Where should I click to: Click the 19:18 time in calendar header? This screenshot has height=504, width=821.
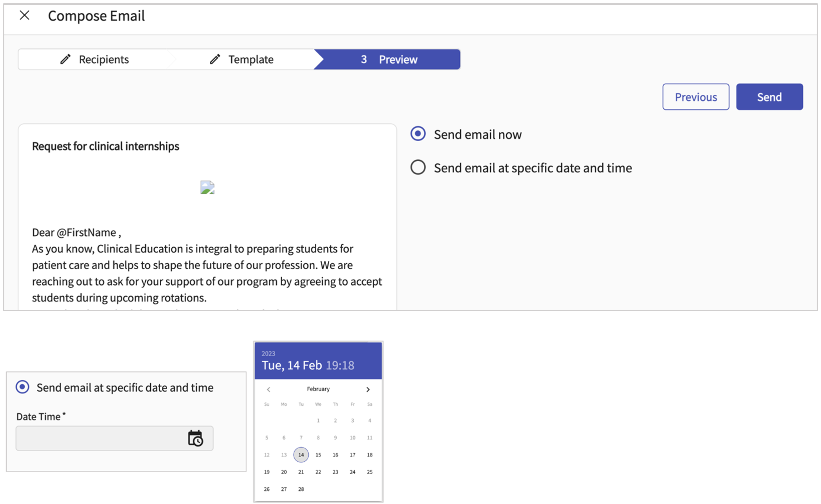click(340, 365)
